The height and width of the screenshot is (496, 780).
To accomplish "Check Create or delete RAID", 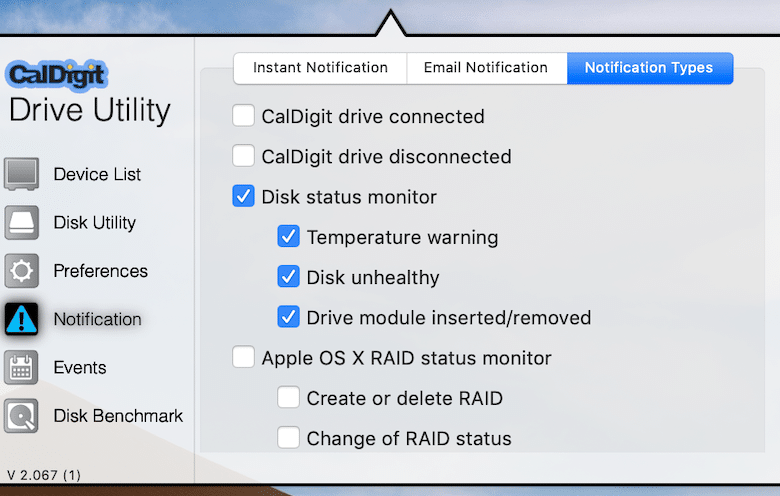I will 289,398.
